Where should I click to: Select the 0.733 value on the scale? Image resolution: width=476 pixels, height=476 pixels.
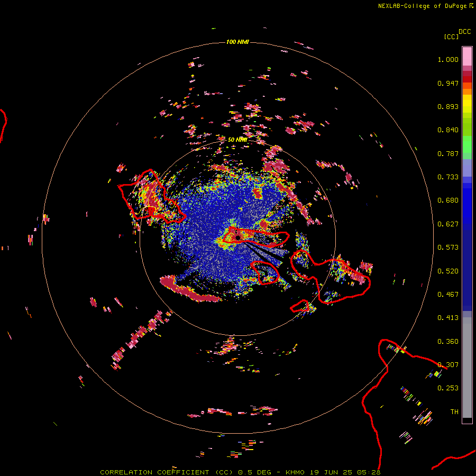click(x=448, y=177)
